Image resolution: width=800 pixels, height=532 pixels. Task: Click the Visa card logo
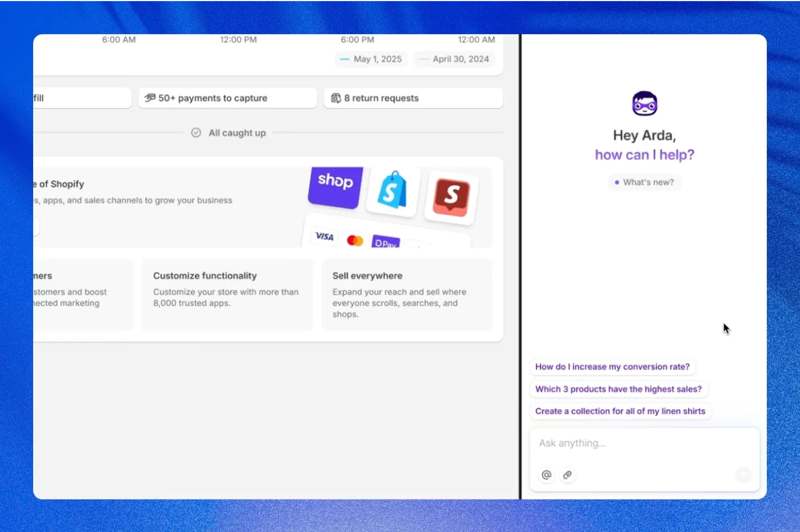[x=324, y=237]
